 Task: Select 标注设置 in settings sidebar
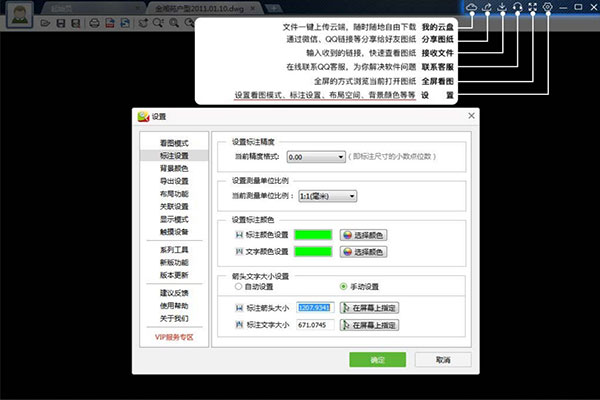coord(174,156)
